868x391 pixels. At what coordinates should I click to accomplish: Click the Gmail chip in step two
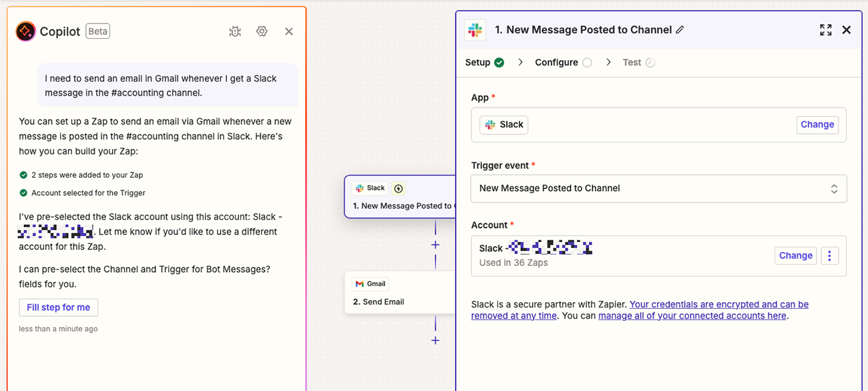pos(371,284)
